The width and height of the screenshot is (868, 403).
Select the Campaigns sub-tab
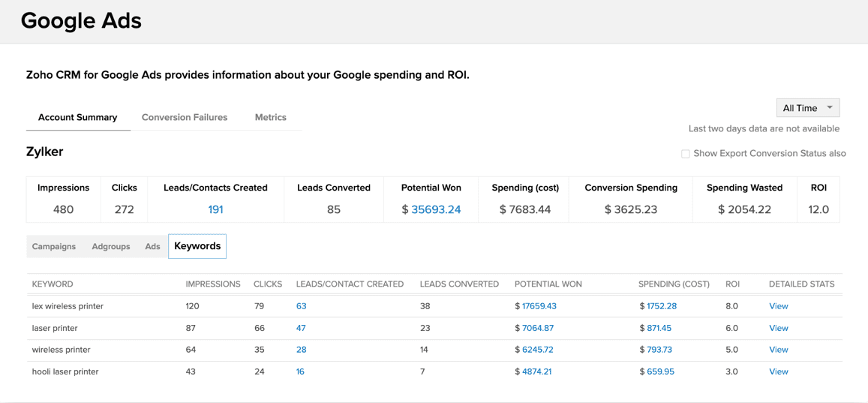(x=54, y=246)
